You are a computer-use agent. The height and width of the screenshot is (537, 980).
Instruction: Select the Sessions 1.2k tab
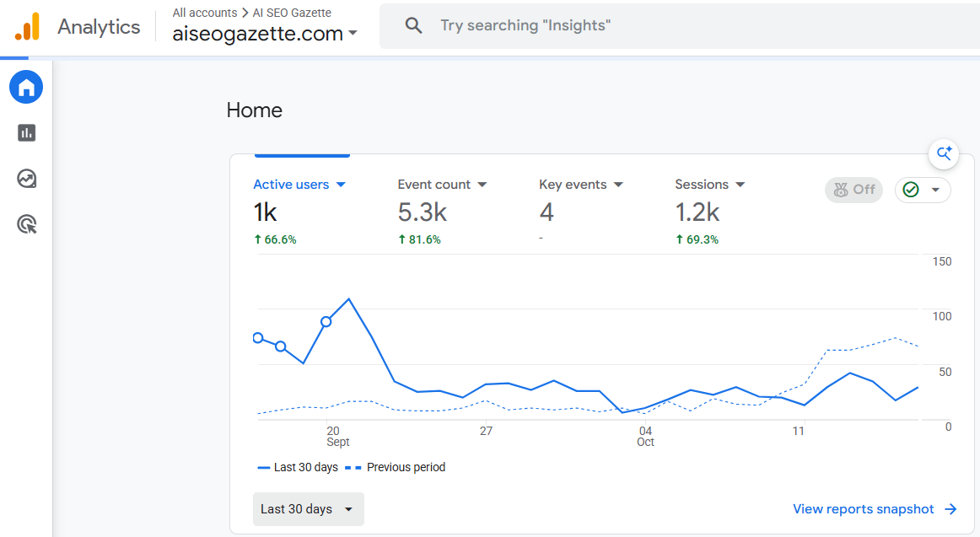click(710, 211)
